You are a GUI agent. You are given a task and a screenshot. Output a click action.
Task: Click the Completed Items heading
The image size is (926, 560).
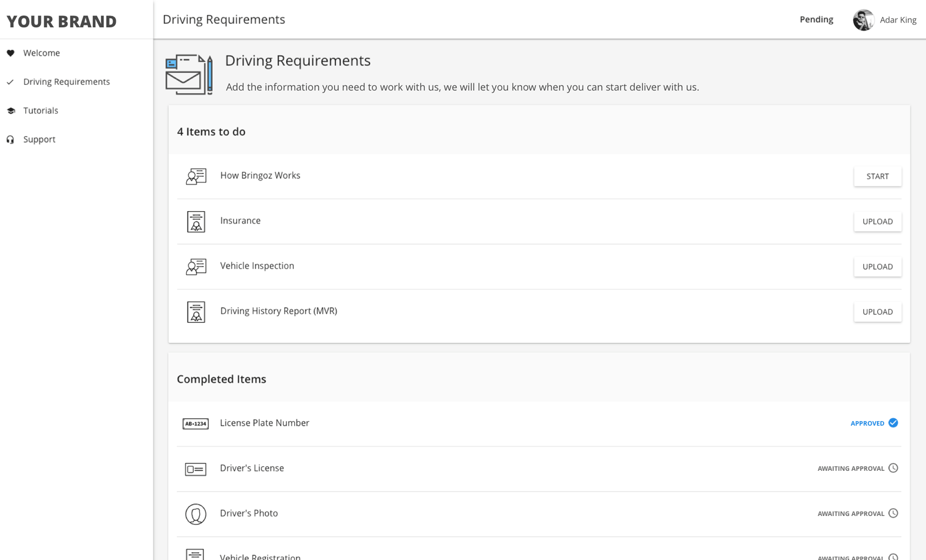tap(221, 379)
